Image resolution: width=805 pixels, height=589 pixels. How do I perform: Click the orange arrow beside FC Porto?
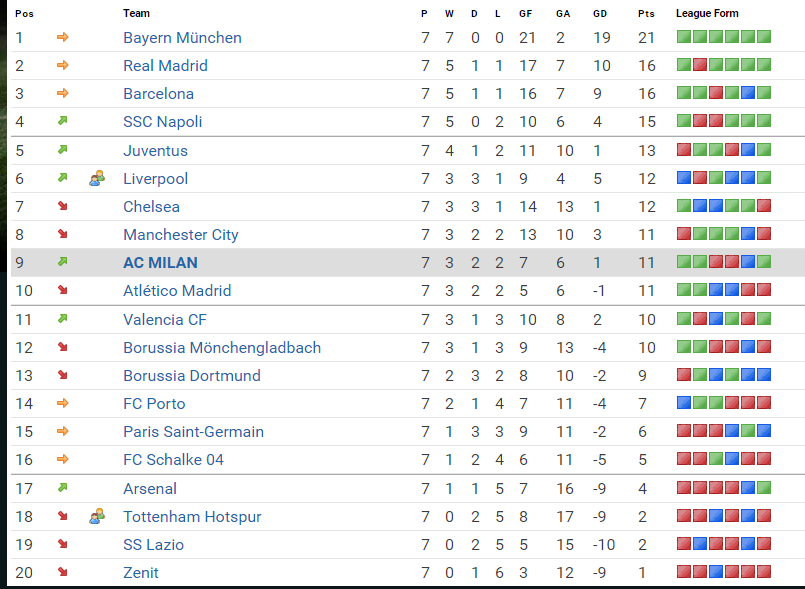click(x=62, y=404)
